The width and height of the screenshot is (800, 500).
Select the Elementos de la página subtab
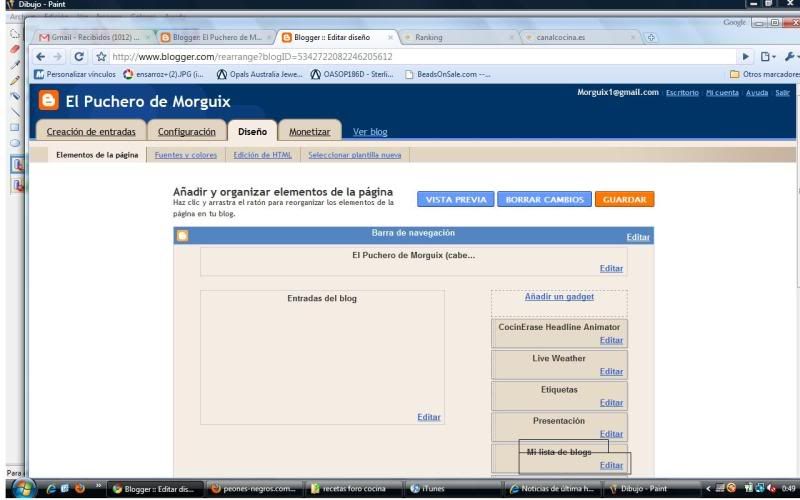pyautogui.click(x=97, y=155)
